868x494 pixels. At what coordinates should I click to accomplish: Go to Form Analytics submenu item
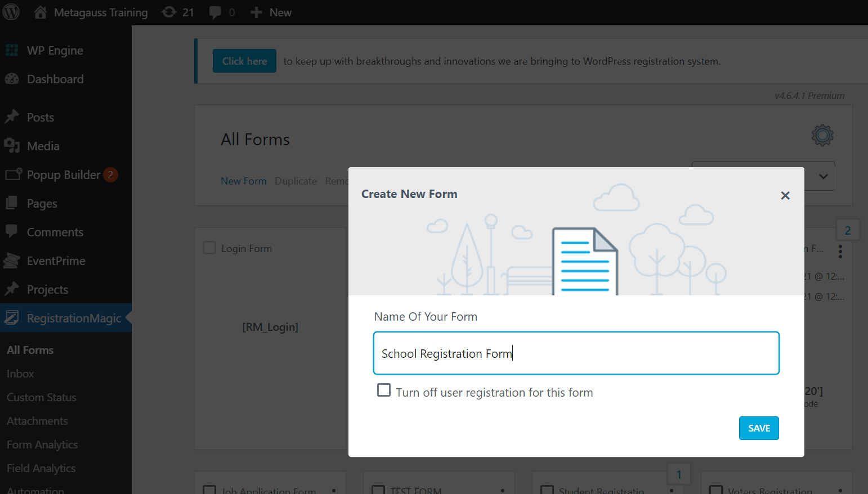point(42,444)
